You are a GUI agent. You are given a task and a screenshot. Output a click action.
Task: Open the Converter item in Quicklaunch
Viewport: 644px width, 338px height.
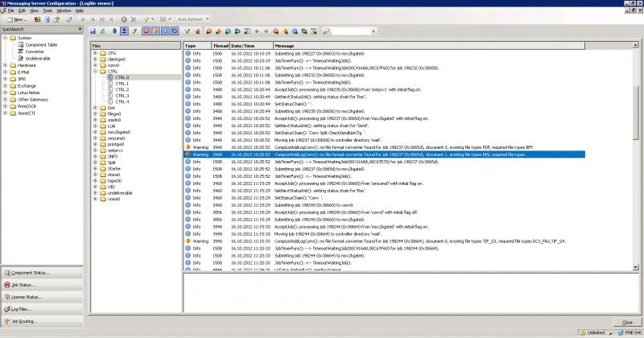35,52
